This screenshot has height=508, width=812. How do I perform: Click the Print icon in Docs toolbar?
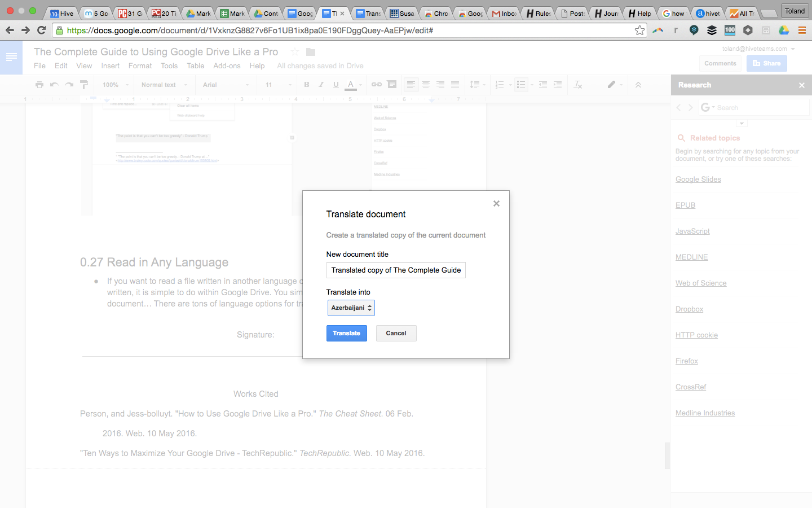39,85
